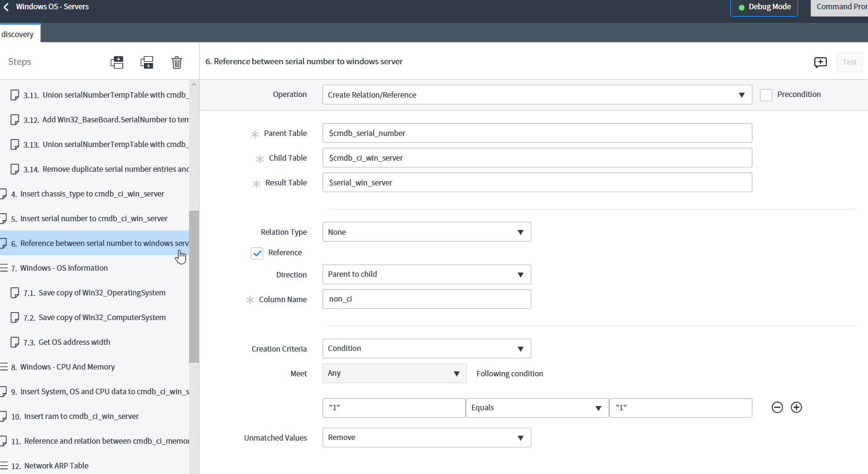This screenshot has width=868, height=474.
Task: Add a condition row with the plus icon
Action: click(796, 407)
